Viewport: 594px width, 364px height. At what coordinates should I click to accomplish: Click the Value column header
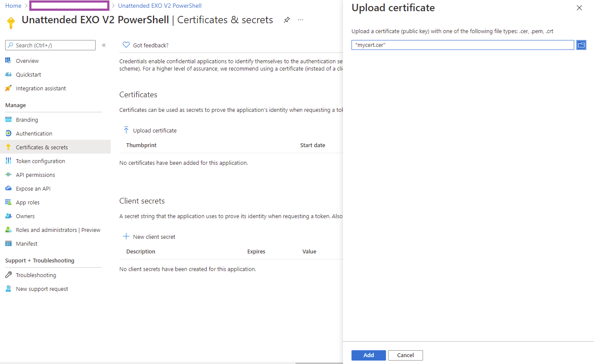click(x=309, y=251)
